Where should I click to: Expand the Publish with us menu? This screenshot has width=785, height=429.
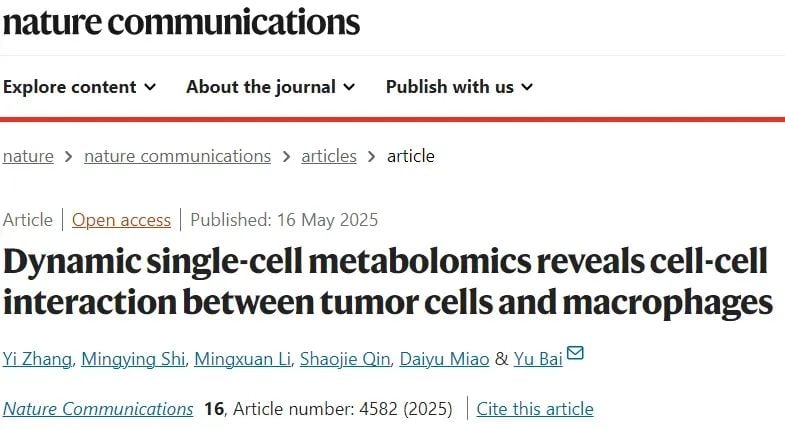459,87
